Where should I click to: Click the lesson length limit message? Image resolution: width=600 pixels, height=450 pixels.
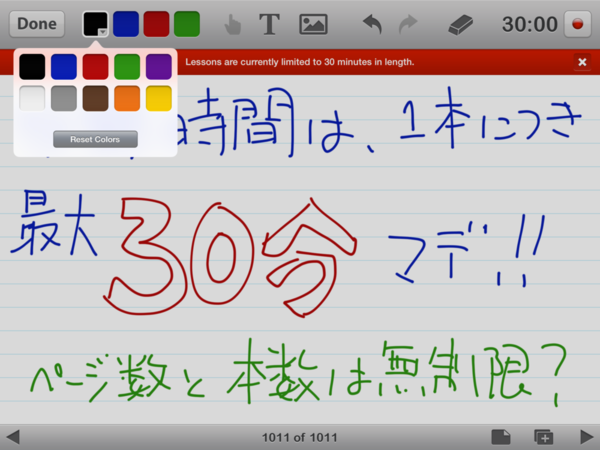(300, 62)
